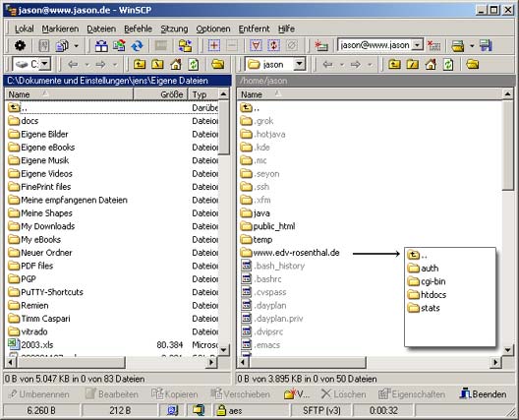Expand the remote back history dropdown arrow

click(x=342, y=64)
